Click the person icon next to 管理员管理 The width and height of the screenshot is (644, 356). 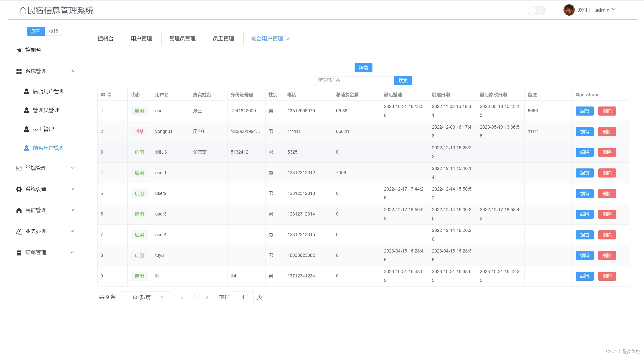coord(26,110)
